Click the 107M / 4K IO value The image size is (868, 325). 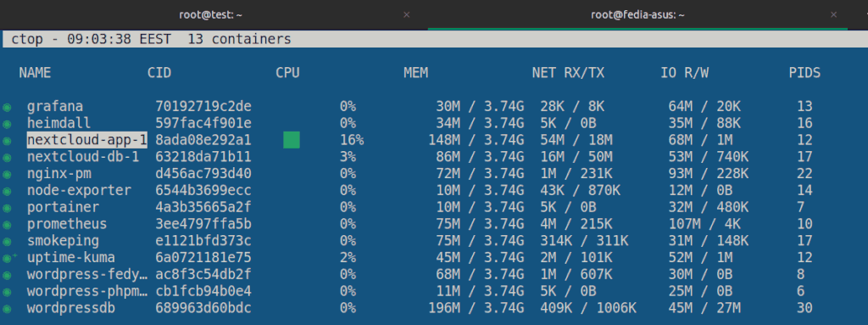point(704,224)
